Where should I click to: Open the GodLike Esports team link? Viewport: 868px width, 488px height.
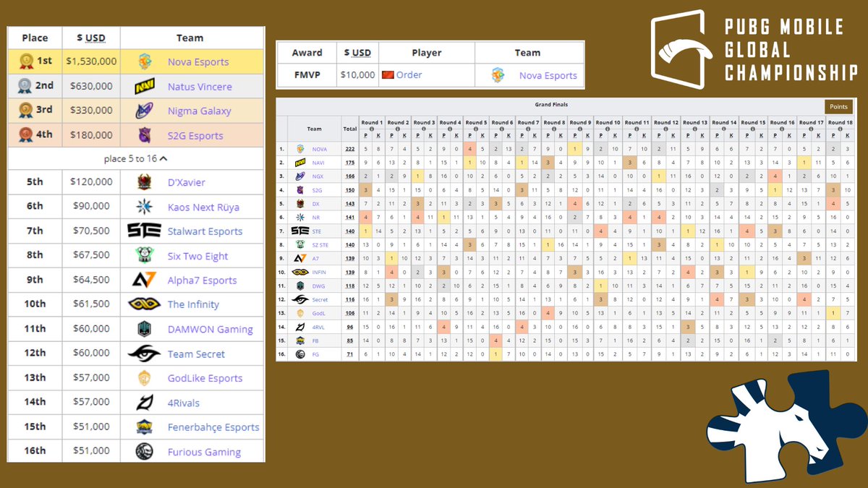click(205, 378)
